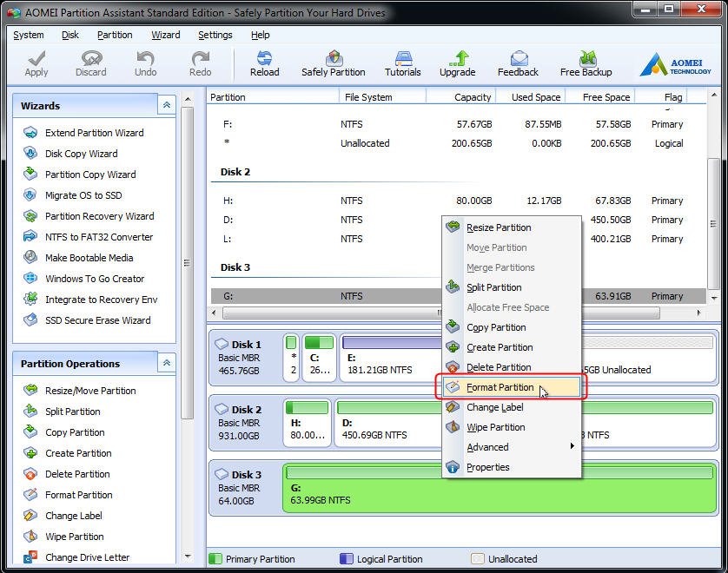The width and height of the screenshot is (728, 573).
Task: Click the Discard toolbar icon
Action: click(91, 58)
